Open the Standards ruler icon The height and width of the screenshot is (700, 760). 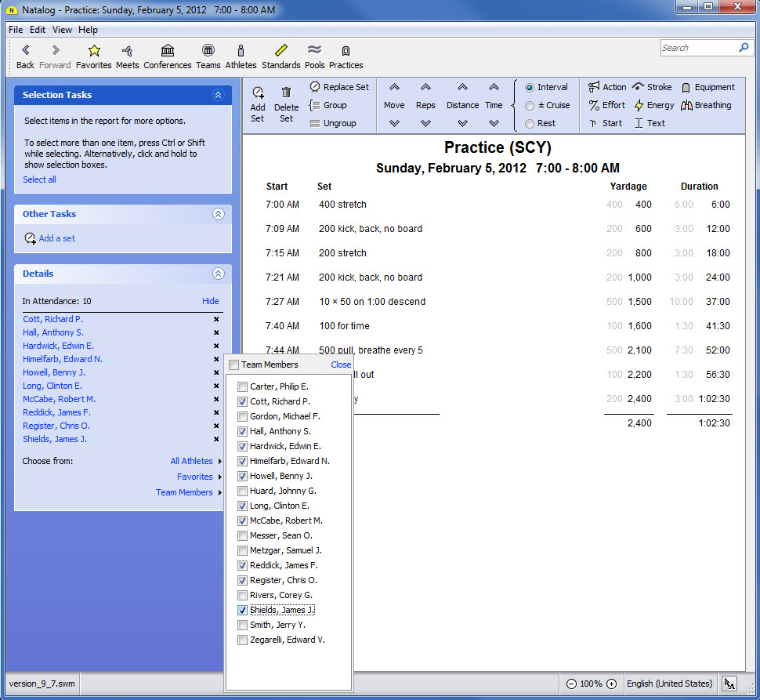click(x=281, y=51)
